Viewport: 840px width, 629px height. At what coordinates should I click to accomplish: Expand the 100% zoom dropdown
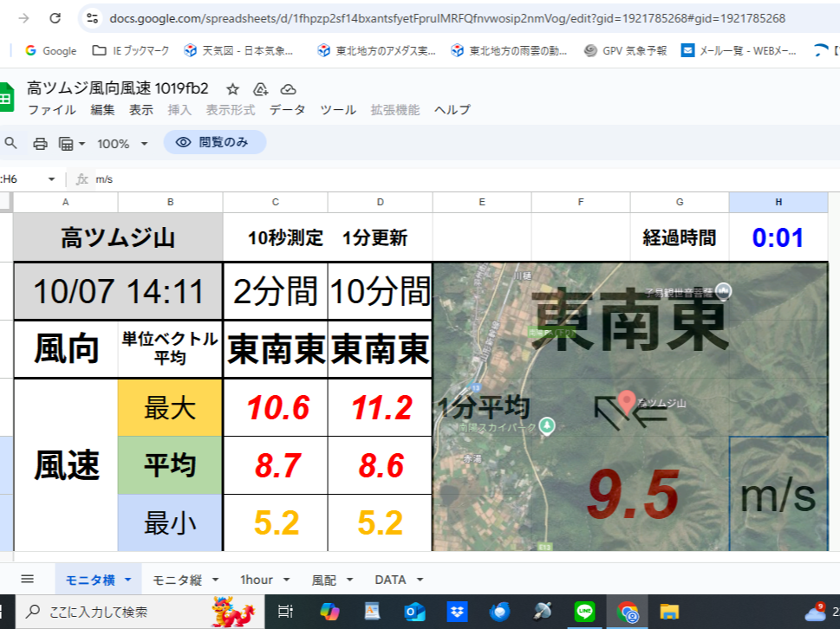pyautogui.click(x=144, y=143)
